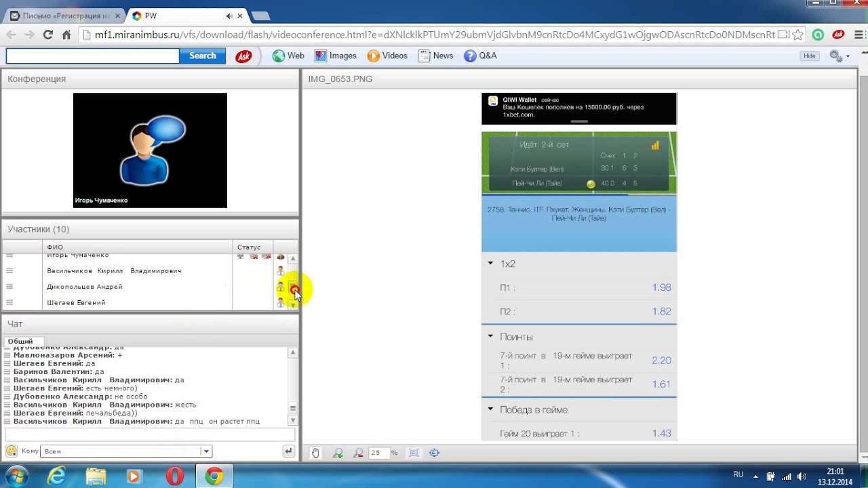Click the volume icon in system tray
868x488 pixels.
click(802, 476)
